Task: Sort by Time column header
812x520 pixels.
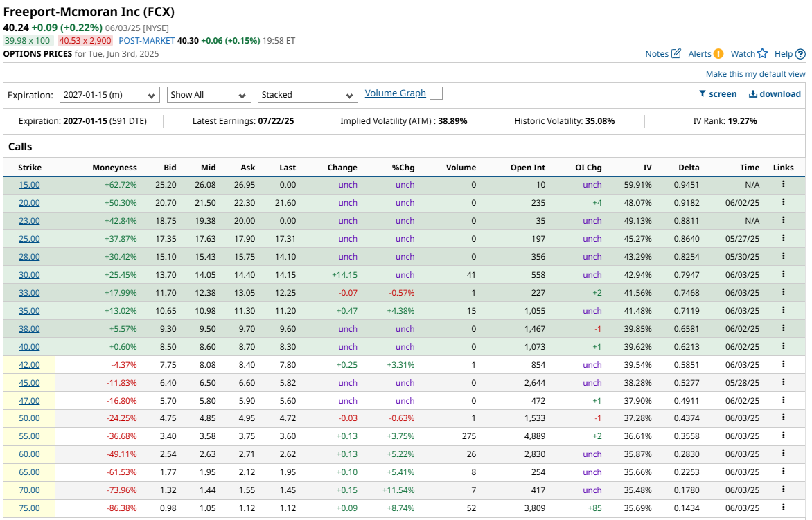Action: [750, 168]
